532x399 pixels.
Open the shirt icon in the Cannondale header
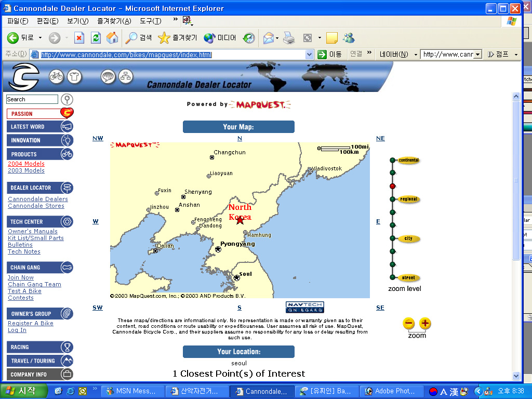click(x=74, y=77)
